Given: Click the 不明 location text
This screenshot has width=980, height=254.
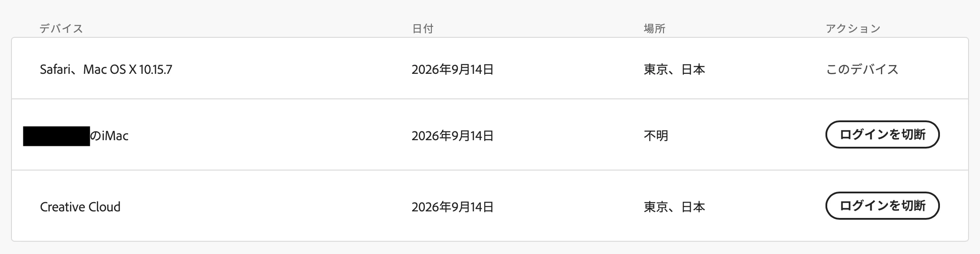Looking at the screenshot, I should [x=656, y=136].
